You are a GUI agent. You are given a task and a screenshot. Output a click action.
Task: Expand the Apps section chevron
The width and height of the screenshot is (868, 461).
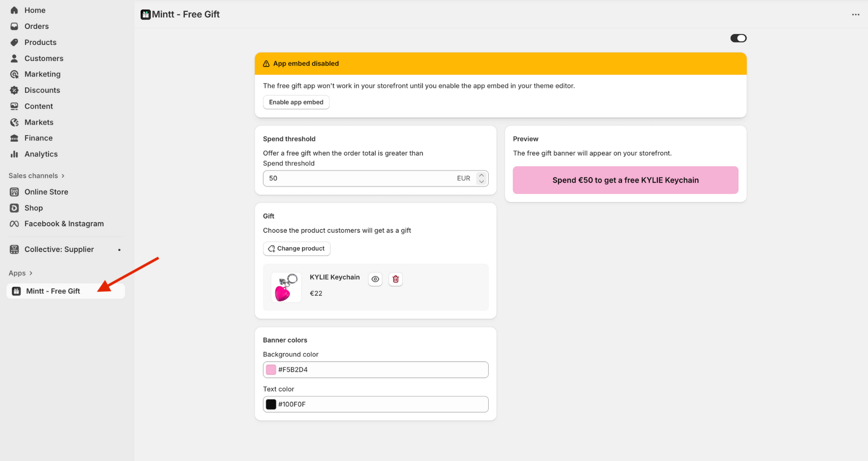(31, 273)
